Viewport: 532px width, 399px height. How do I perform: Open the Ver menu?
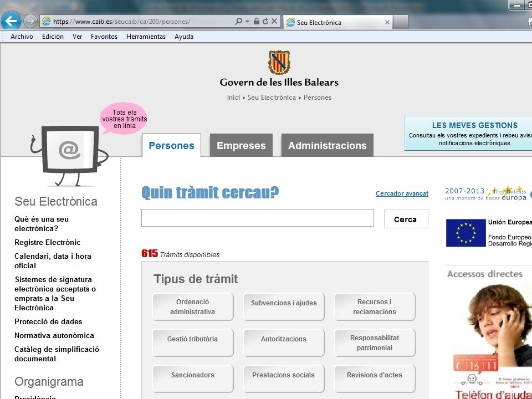[77, 37]
